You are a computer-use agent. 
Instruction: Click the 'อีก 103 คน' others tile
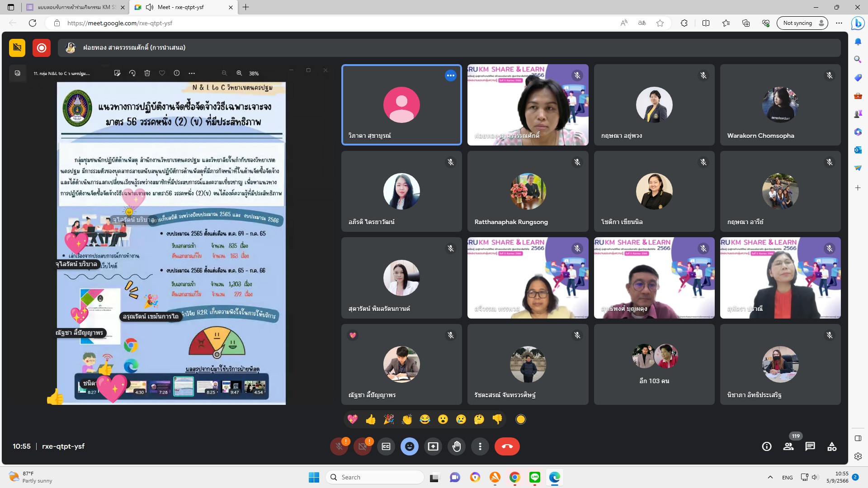(654, 364)
